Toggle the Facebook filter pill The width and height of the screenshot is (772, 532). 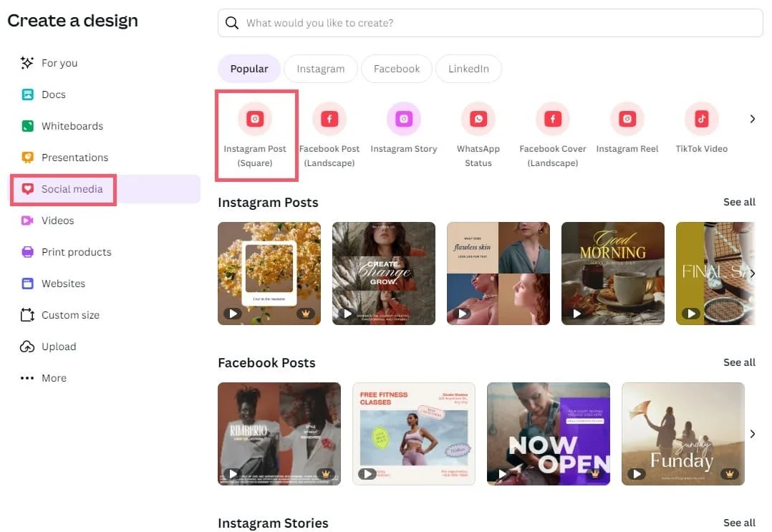396,69
